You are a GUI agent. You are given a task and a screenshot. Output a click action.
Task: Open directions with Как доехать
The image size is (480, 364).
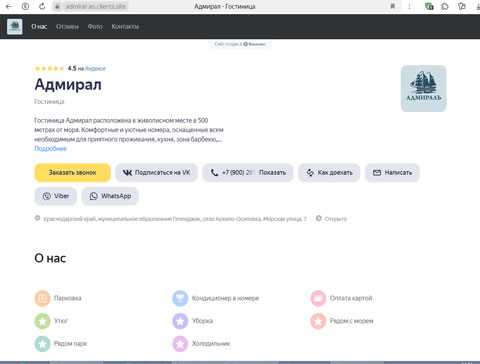329,173
